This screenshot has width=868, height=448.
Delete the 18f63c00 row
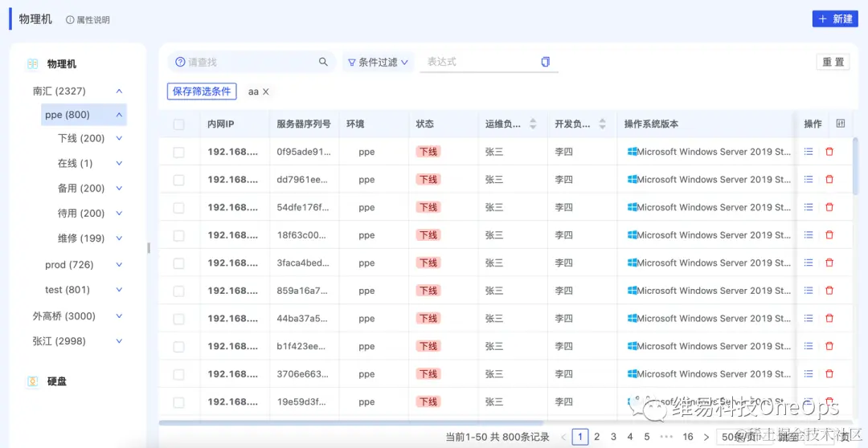click(829, 234)
